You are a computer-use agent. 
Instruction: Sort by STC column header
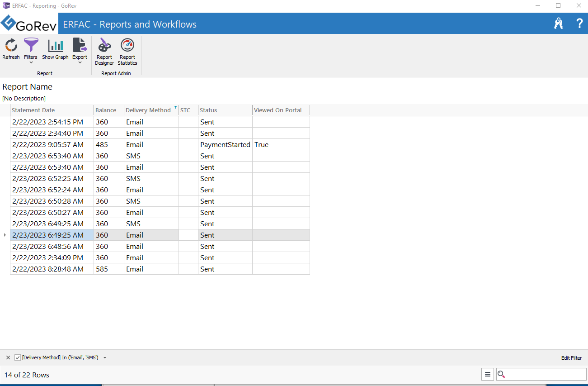click(188, 110)
